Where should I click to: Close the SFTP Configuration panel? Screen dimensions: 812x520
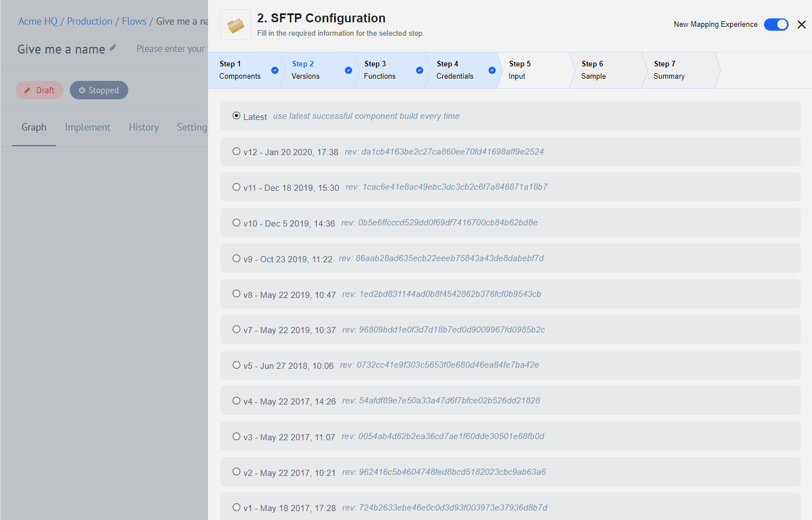[x=801, y=25]
